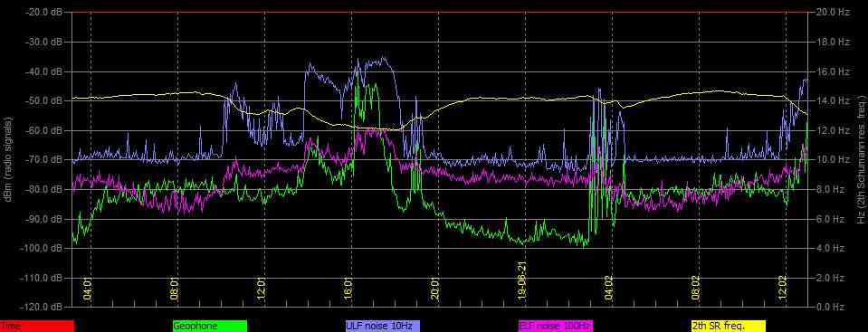The height and width of the screenshot is (332, 868).
Task: Click the 8.0 Hz axis value
Action: 830,189
